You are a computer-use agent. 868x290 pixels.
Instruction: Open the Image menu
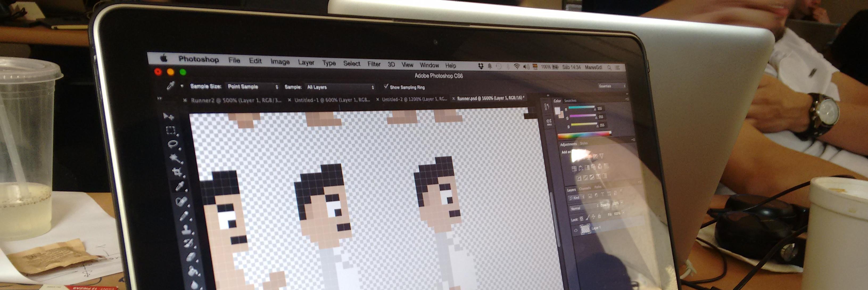[x=280, y=62]
